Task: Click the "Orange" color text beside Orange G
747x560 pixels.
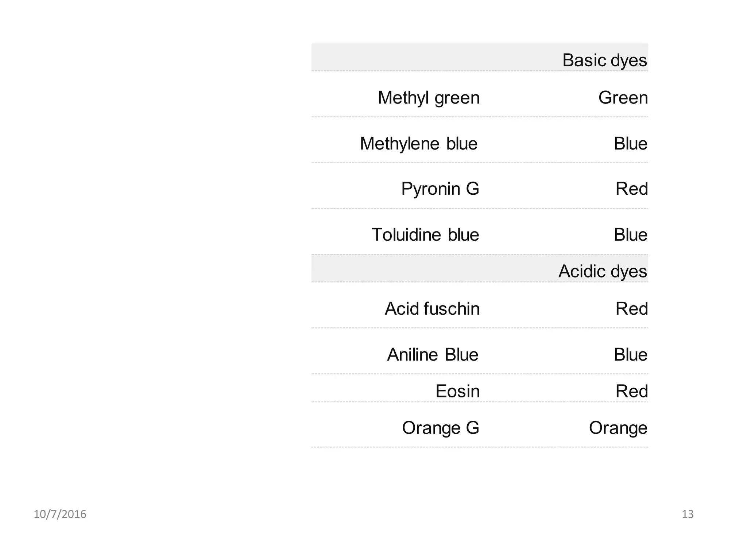Action: (x=618, y=428)
